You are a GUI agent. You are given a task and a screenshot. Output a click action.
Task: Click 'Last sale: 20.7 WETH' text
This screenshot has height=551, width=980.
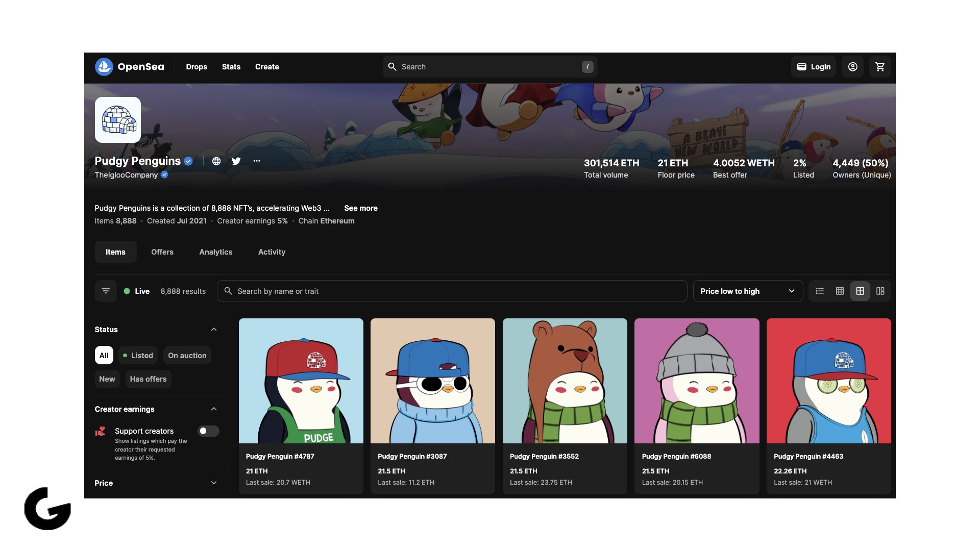tap(278, 483)
